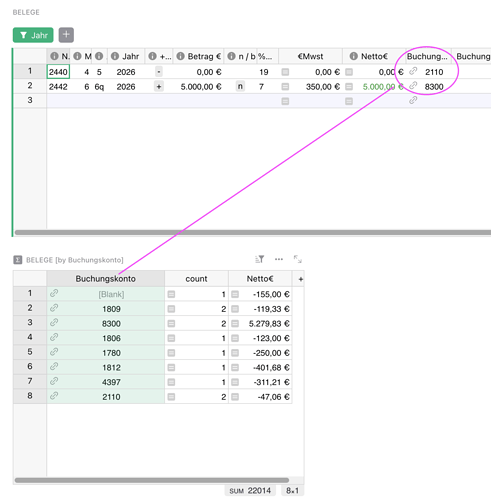Viewport: 491px width, 500px height.
Task: Click formula icon before 5.000,00 € Netto cell
Action: pos(349,87)
